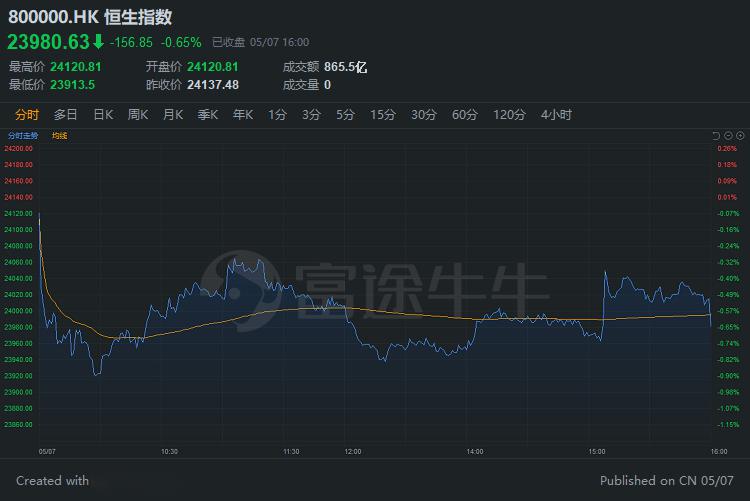Image resolution: width=750 pixels, height=501 pixels.
Task: Select the 15分 interval tab
Action: [383, 114]
